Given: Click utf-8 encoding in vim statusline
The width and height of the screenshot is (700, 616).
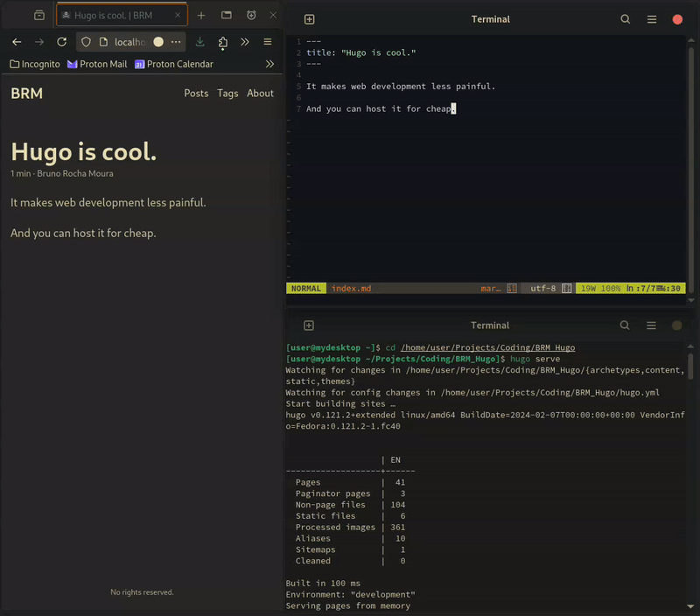Looking at the screenshot, I should (x=542, y=289).
